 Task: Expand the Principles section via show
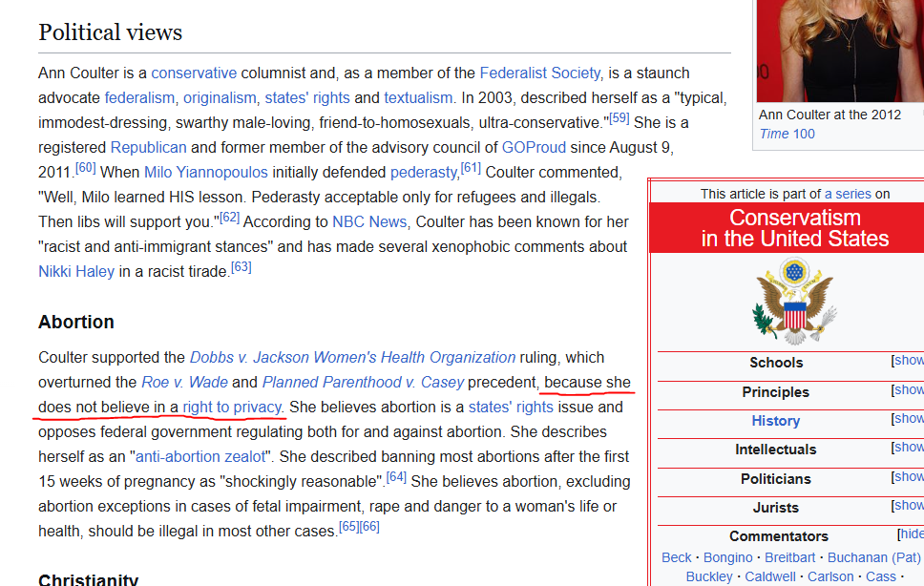pyautogui.click(x=909, y=389)
